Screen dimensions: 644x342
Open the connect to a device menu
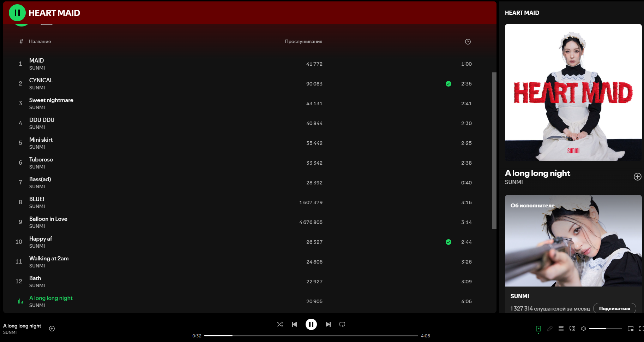point(572,329)
